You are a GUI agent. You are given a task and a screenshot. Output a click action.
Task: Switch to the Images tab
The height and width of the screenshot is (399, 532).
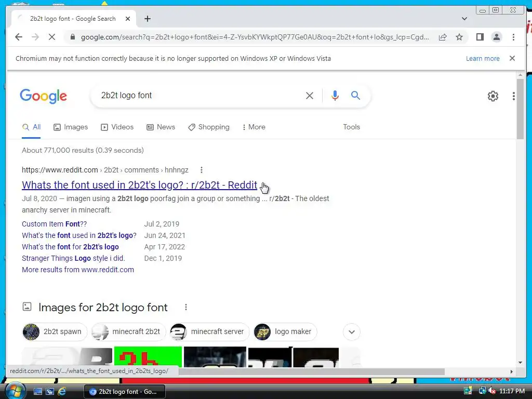tap(71, 127)
